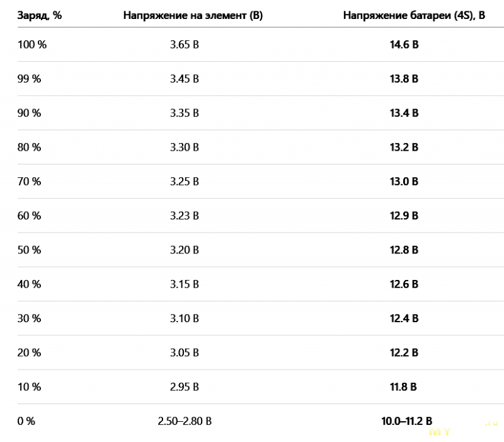
Task: Click the 13.8 В battery value
Action: click(404, 79)
